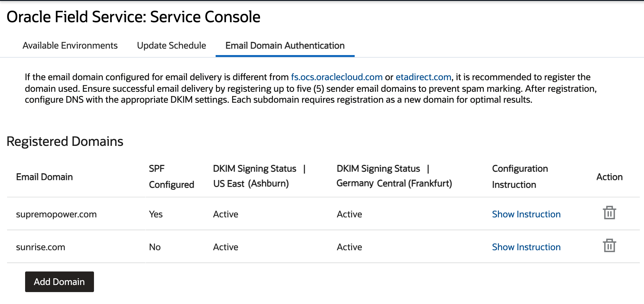Click Ashburn Active status for sunrise.com

(226, 247)
